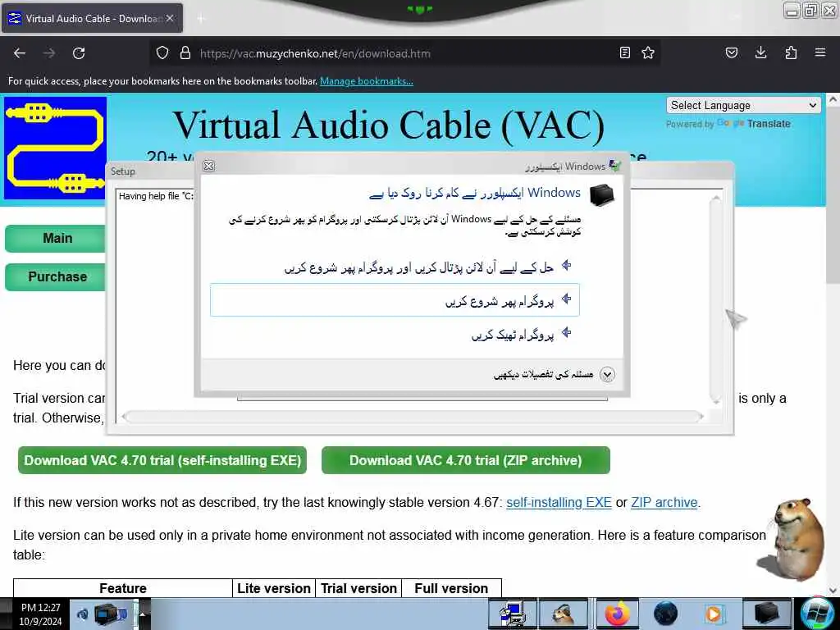Open the media player taskbar icon
This screenshot has height=630, width=840.
pos(714,614)
